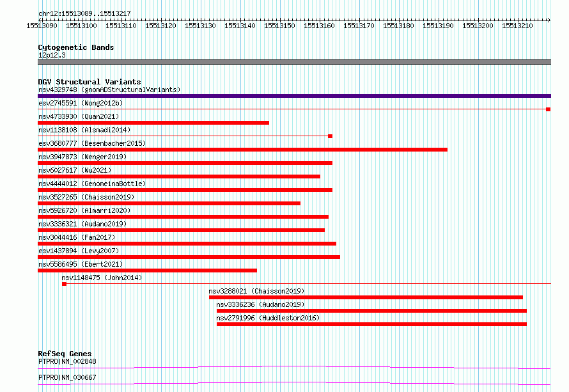Select the red bar under nsv3288021 Chaisson2019
The image size is (569, 392).
(366, 297)
